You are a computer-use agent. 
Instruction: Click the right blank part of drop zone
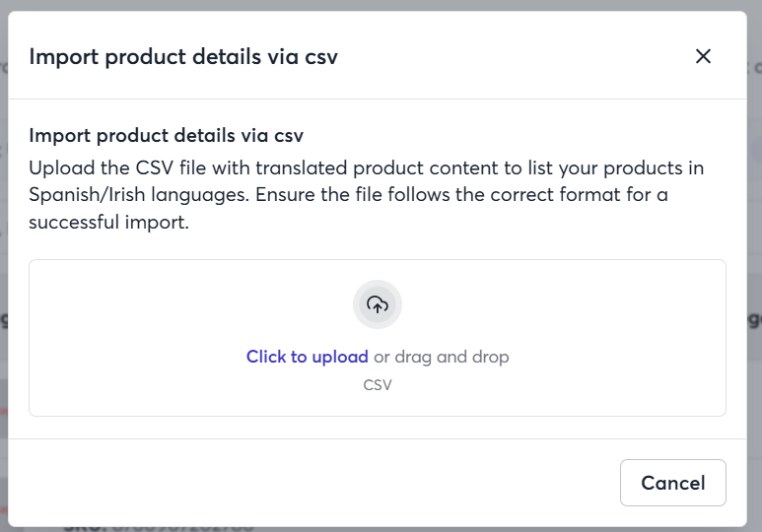point(617,338)
